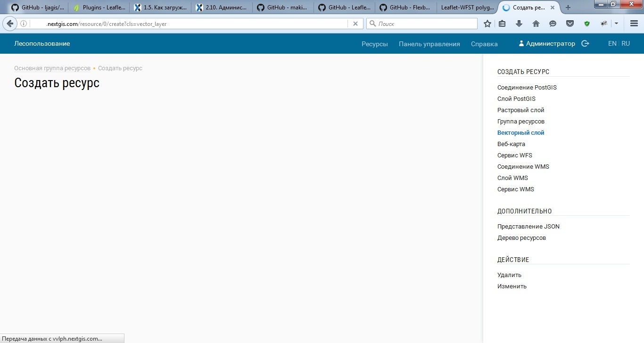Open the Администратор user menu
644x343 pixels.
pos(547,43)
